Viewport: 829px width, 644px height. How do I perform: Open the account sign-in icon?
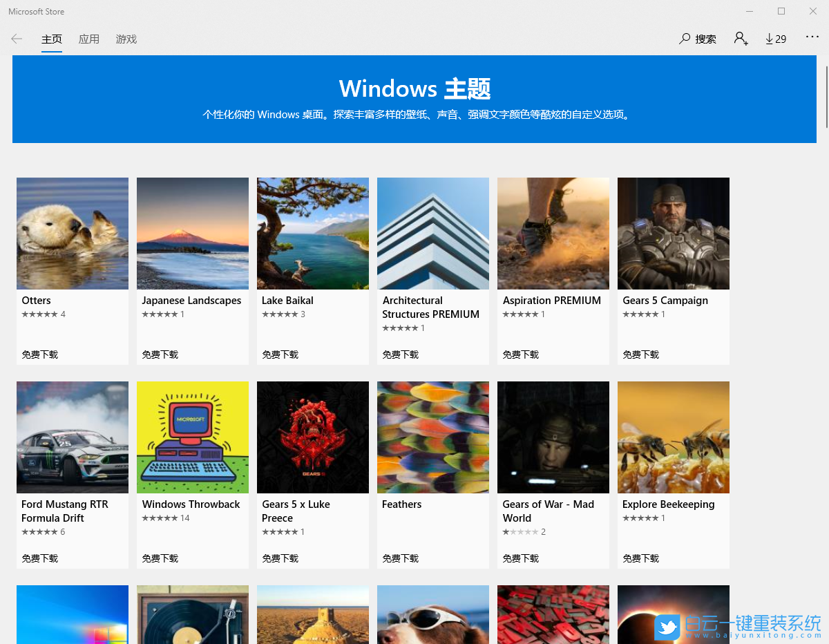tap(741, 39)
